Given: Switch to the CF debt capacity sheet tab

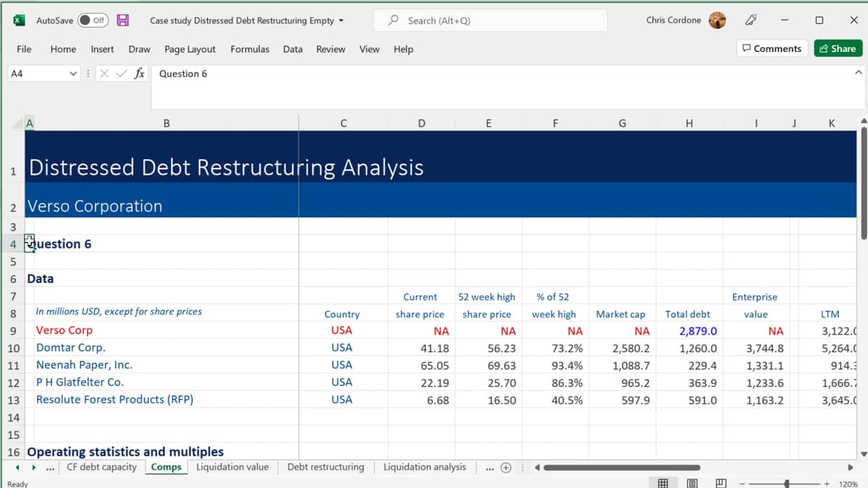Looking at the screenshot, I should (x=101, y=467).
